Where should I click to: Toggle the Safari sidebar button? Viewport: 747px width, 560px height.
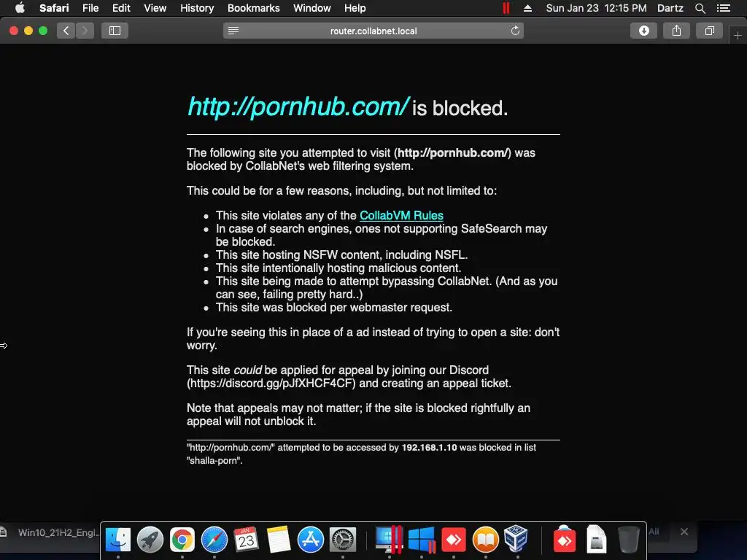(115, 31)
